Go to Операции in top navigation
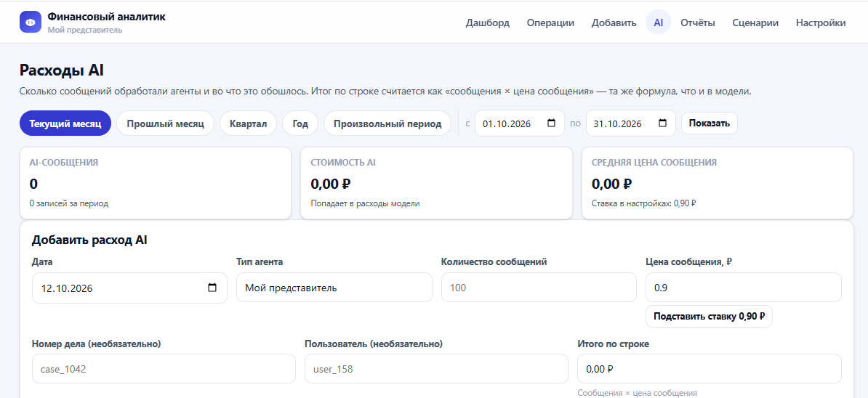 point(550,23)
